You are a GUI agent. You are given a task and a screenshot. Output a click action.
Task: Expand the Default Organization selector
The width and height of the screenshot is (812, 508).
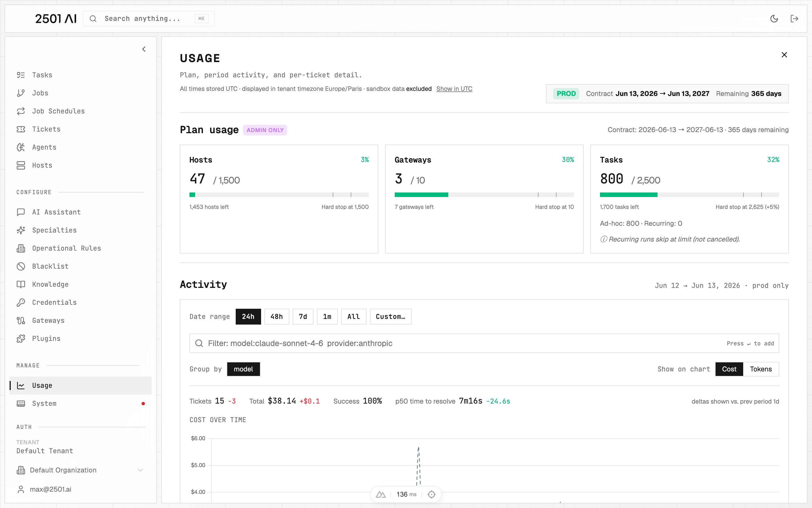pos(80,470)
